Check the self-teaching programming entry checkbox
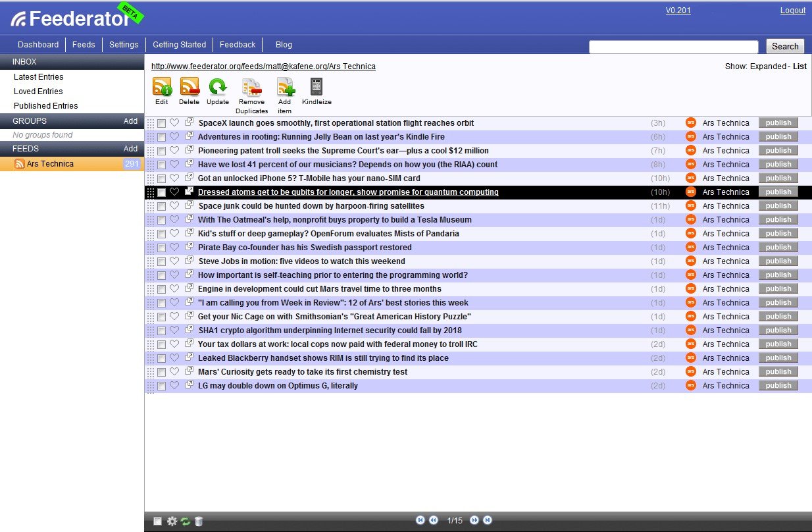The width and height of the screenshot is (812, 532). point(161,276)
